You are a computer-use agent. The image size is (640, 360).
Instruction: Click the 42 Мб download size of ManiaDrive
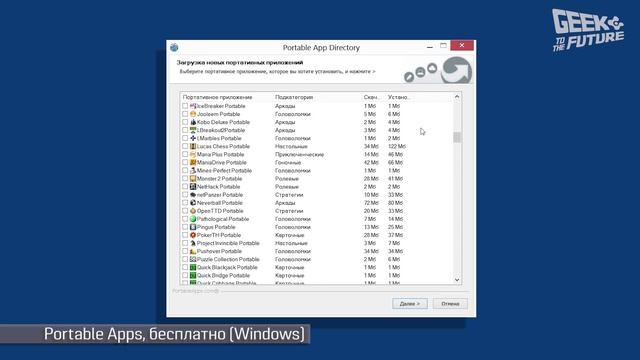371,162
